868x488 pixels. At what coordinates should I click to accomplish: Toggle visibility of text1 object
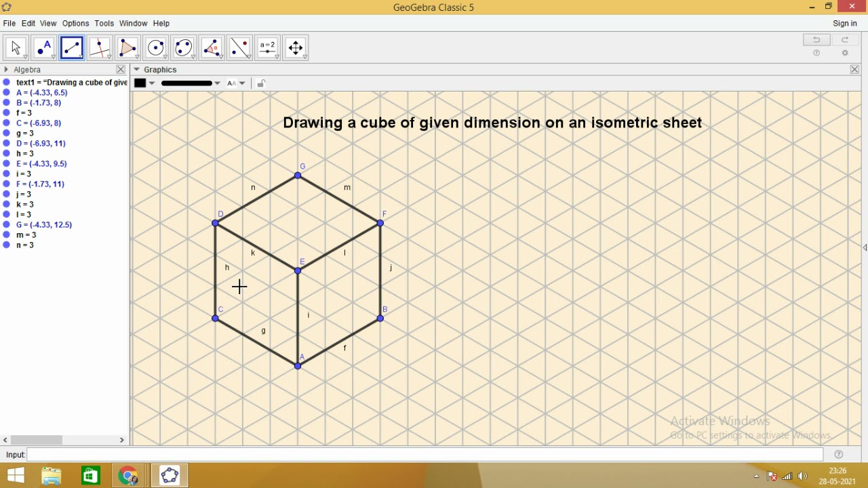[7, 83]
